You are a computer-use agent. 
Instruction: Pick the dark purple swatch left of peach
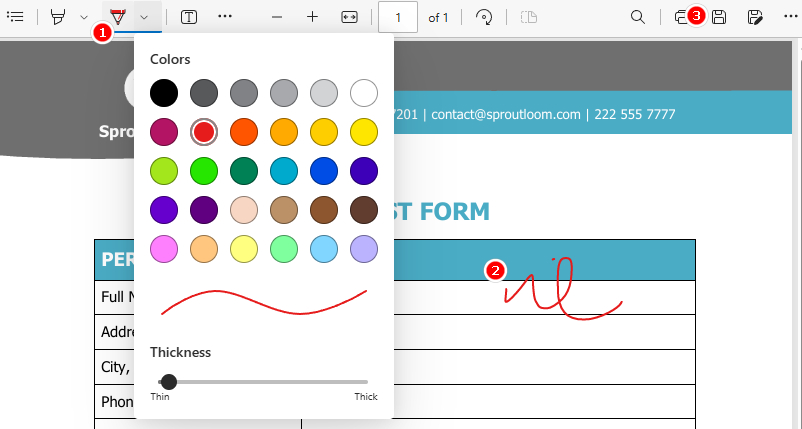[x=204, y=210]
